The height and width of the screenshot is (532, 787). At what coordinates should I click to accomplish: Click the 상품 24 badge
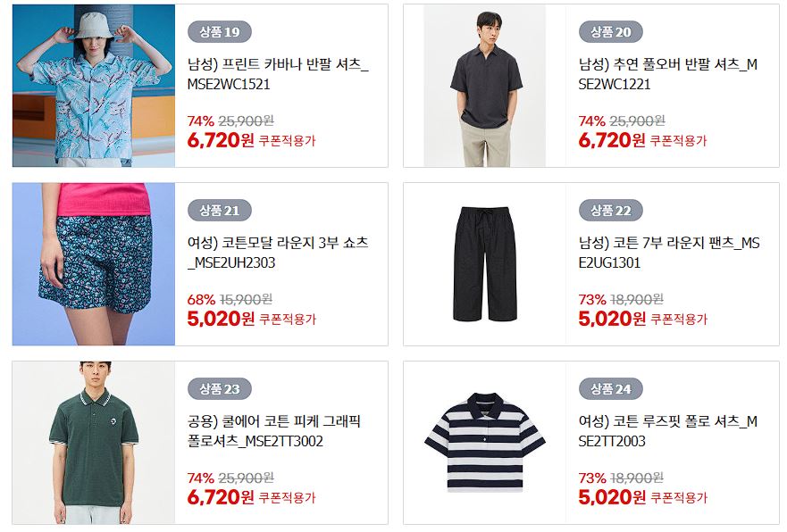point(610,389)
